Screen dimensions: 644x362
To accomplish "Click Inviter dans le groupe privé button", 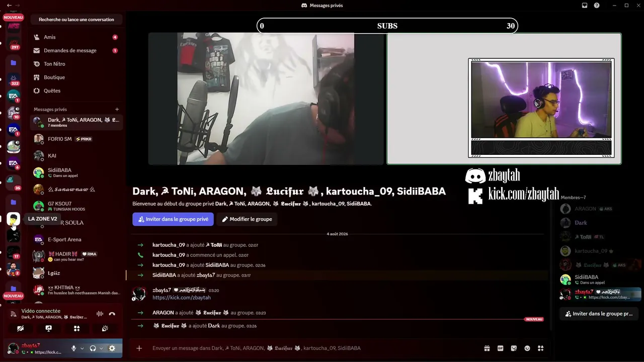I will 173,219.
